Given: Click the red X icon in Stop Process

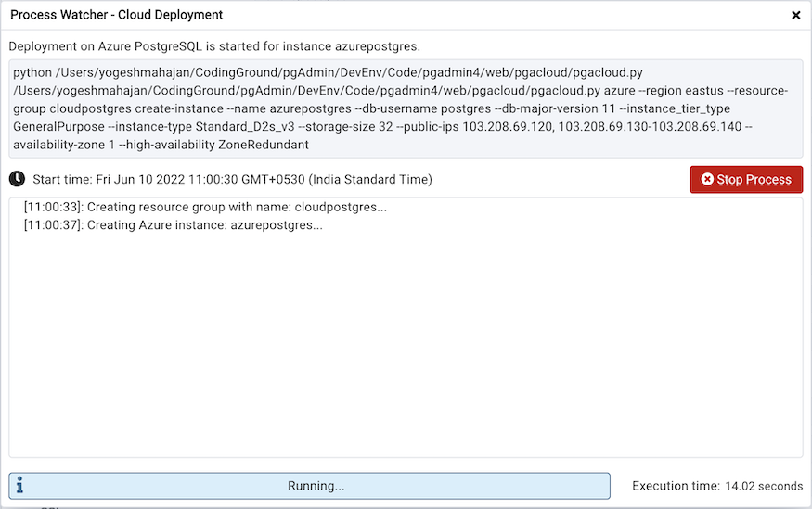Looking at the screenshot, I should [707, 179].
